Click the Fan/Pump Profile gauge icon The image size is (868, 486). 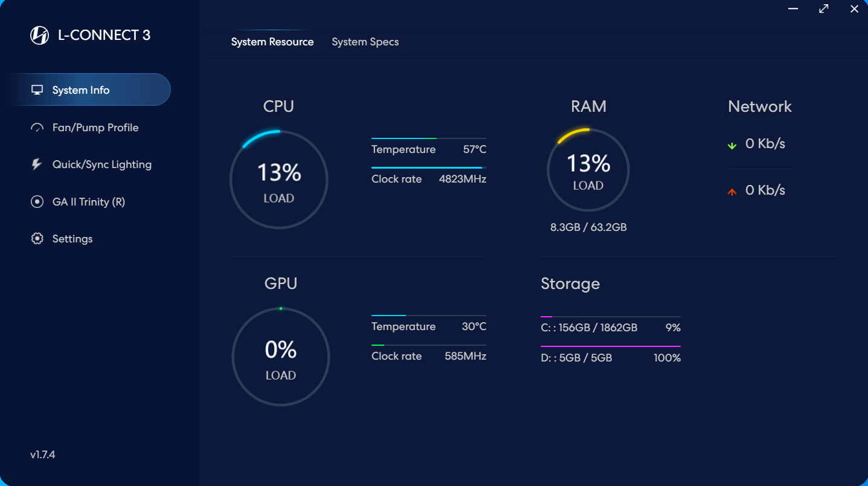37,128
